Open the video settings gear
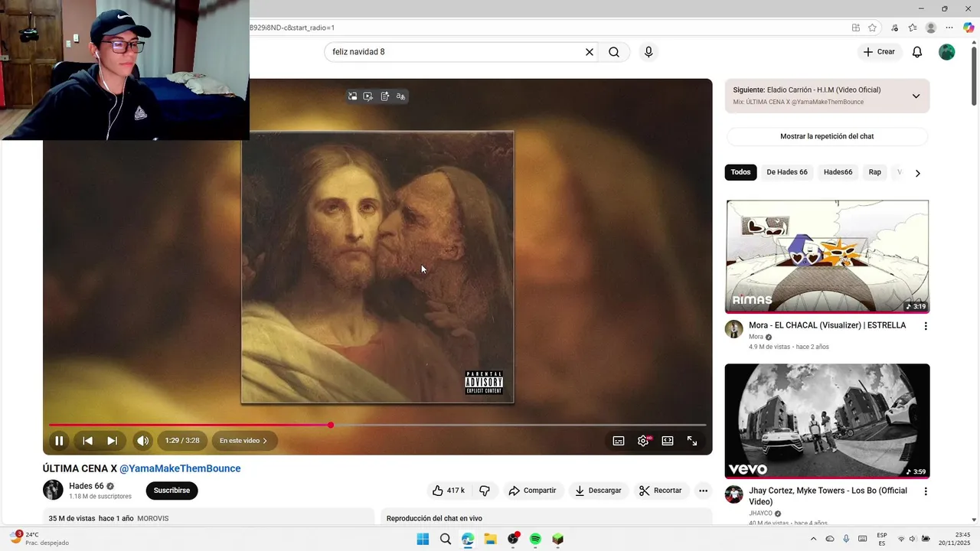980x551 pixels. click(643, 441)
